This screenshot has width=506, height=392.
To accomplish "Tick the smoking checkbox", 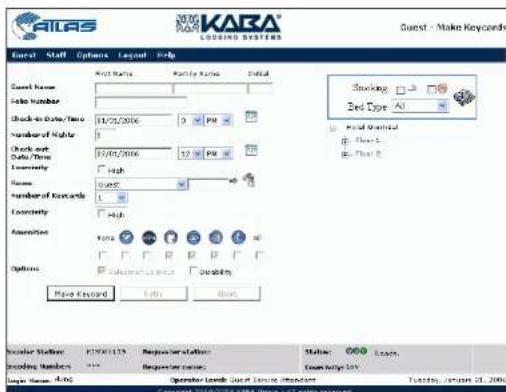I will pyautogui.click(x=400, y=90).
